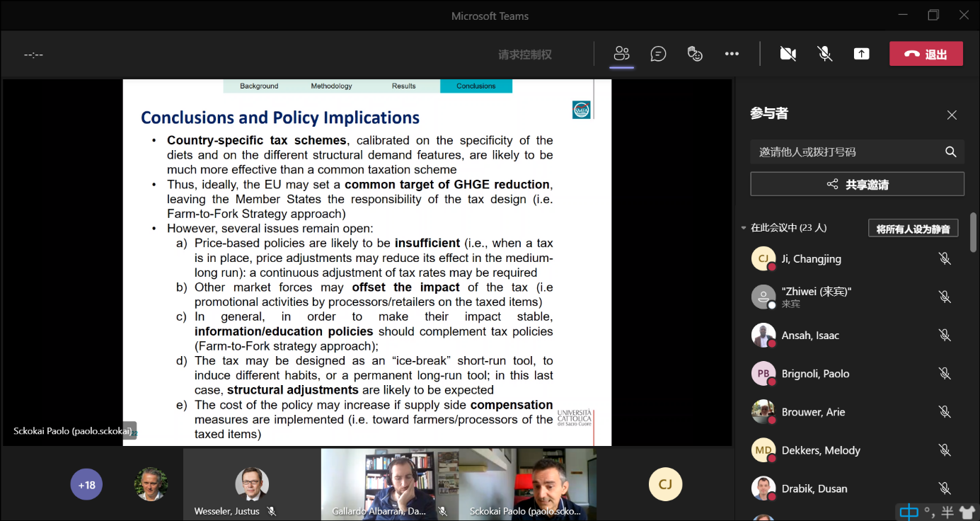Click the invite search input field
This screenshot has height=521, width=980.
(846, 151)
